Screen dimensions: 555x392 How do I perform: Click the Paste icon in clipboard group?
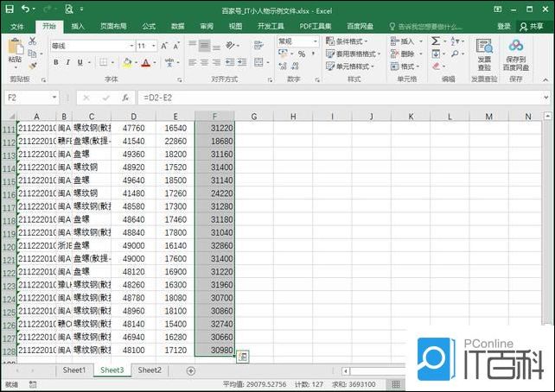pyautogui.click(x=14, y=51)
